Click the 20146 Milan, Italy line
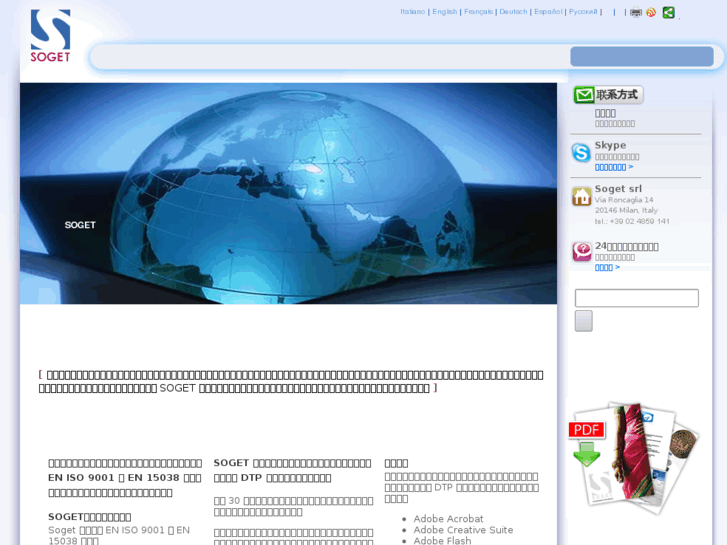Image resolution: width=727 pixels, height=545 pixels. 626,210
